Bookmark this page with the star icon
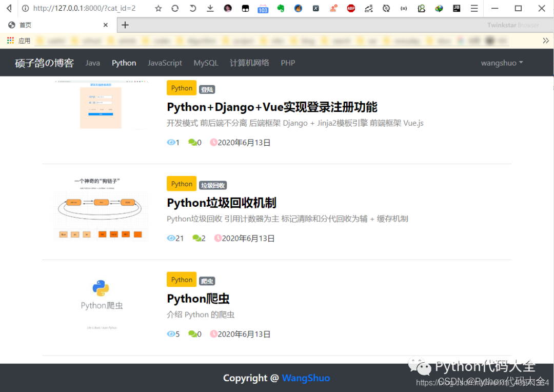The height and width of the screenshot is (392, 554). tap(159, 8)
